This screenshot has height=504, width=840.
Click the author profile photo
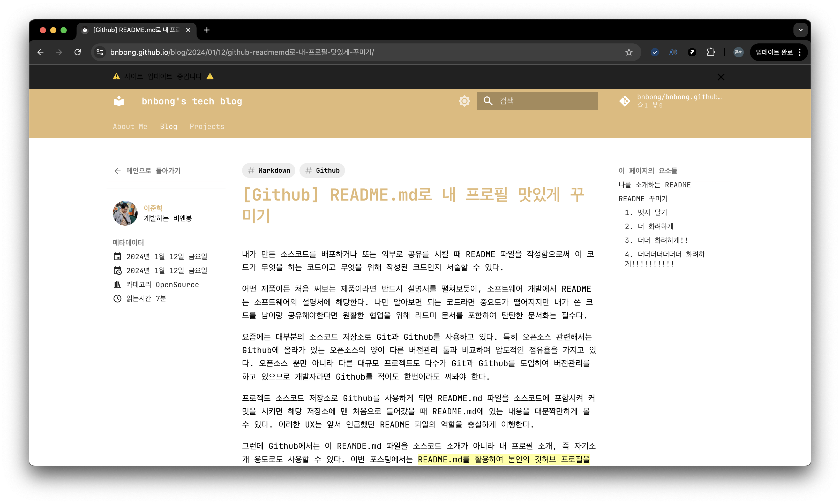point(125,213)
